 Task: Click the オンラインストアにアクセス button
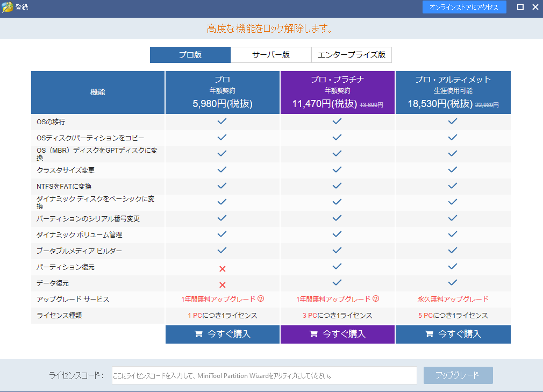pos(464,7)
